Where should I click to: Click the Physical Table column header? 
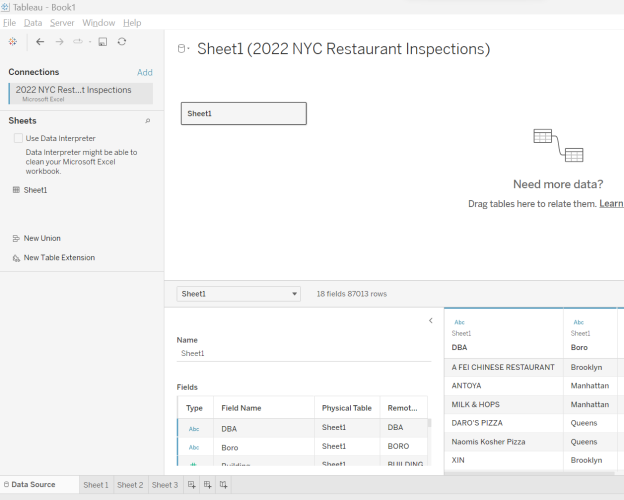(347, 408)
